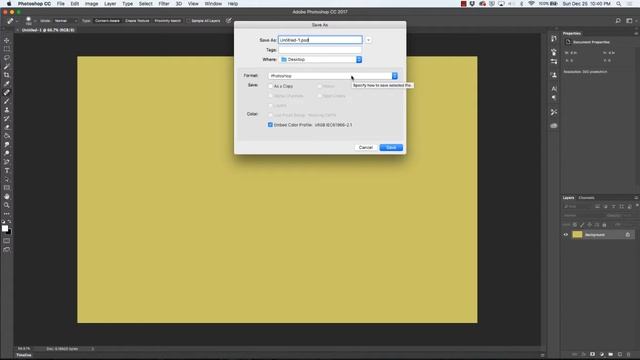Screen dimensions: 640x360
Task: Change screen mode at toolbar bottom
Action: click(x=7, y=250)
